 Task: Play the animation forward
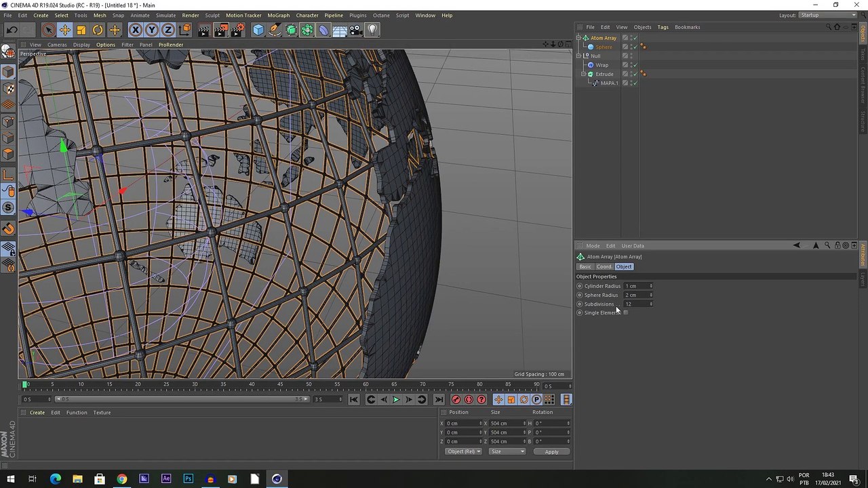(396, 400)
